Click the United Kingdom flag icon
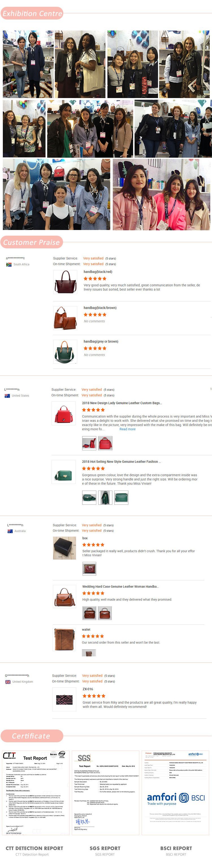The width and height of the screenshot is (212, 868). click(8, 682)
